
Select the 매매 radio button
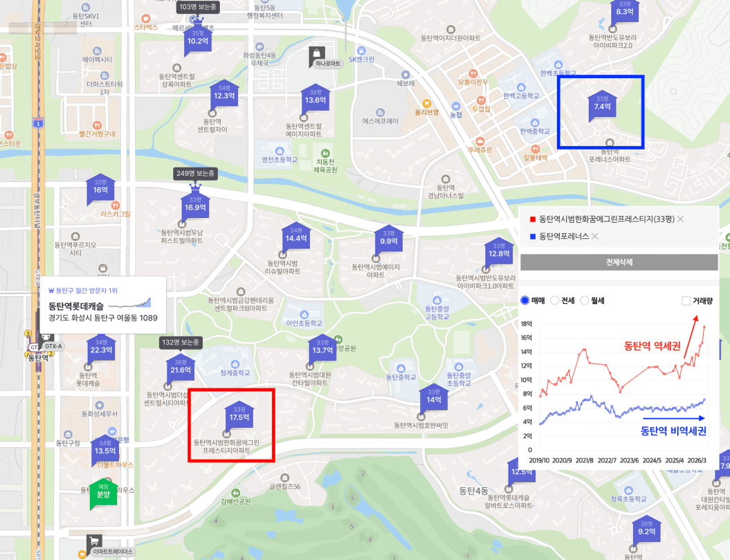click(525, 300)
